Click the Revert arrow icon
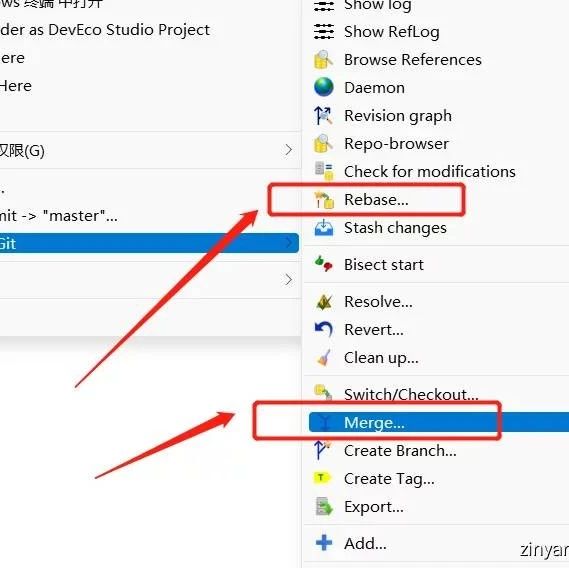The height and width of the screenshot is (568, 569). 324,329
